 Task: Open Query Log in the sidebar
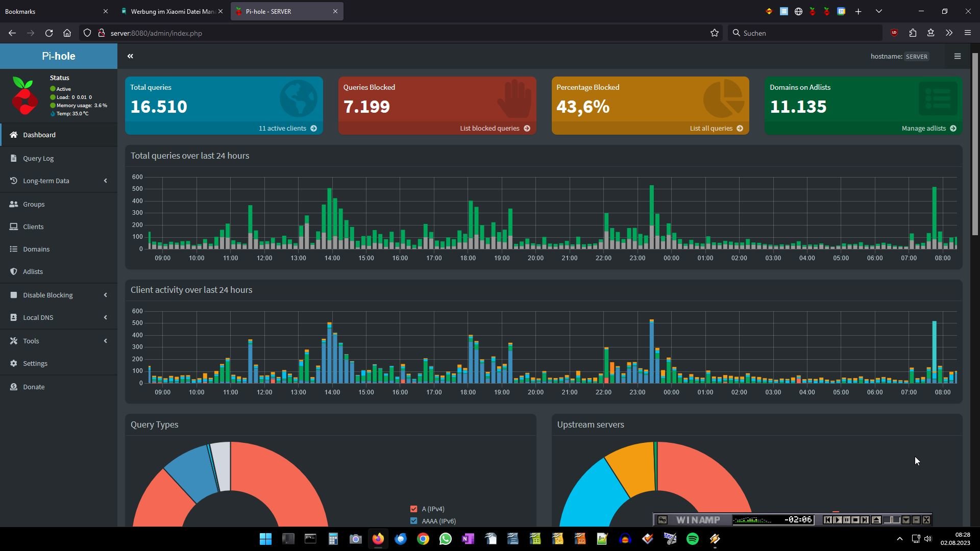tap(38, 158)
